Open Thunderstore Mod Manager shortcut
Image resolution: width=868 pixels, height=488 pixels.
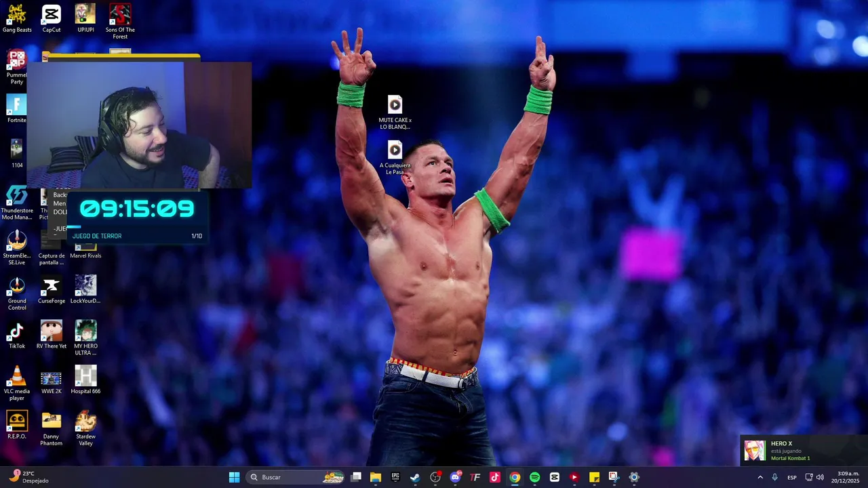click(x=17, y=203)
